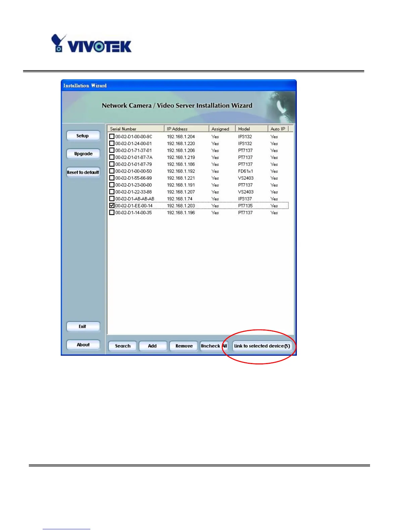This screenshot has width=411, height=532.
Task: Select checkbox for 00-02-D1-23-00-00
Action: click(x=112, y=185)
